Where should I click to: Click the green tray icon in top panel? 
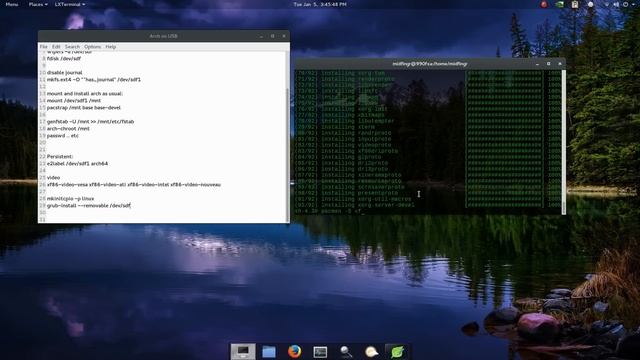coord(560,4)
